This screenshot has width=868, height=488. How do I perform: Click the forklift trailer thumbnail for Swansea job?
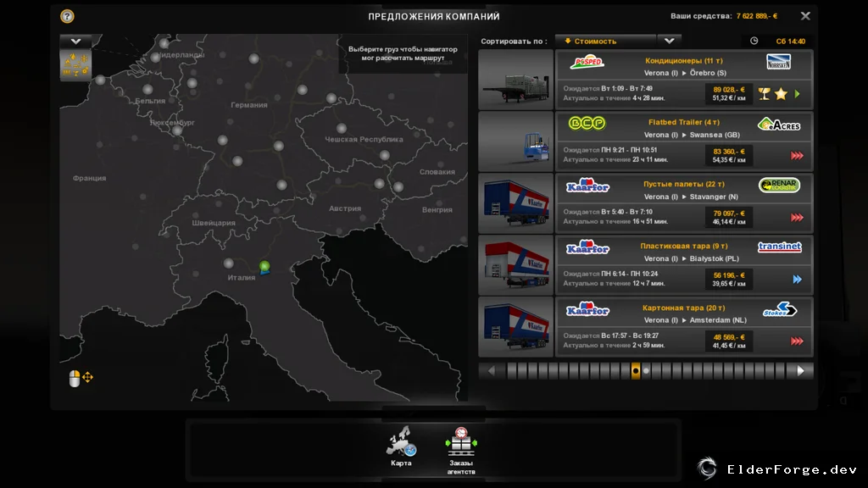(x=516, y=141)
